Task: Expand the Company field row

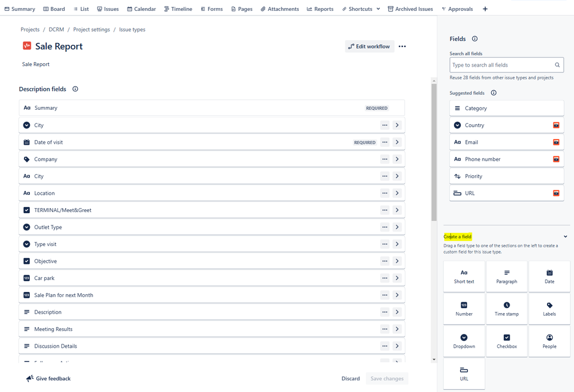Action: (397, 159)
